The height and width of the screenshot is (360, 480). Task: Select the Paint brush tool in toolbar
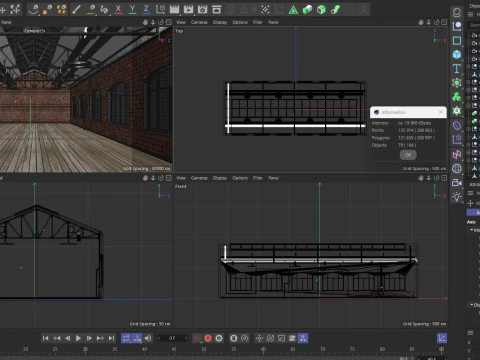pyautogui.click(x=76, y=9)
